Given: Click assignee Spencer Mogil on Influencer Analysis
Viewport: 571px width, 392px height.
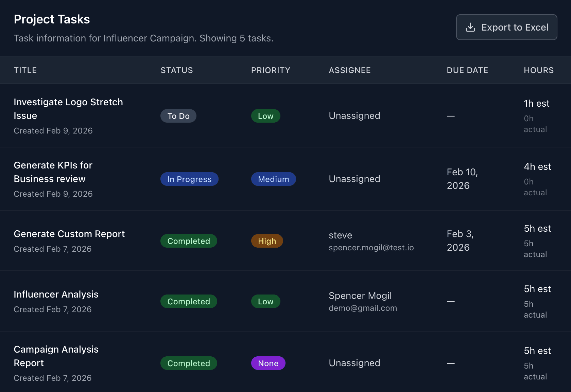Looking at the screenshot, I should tap(360, 296).
